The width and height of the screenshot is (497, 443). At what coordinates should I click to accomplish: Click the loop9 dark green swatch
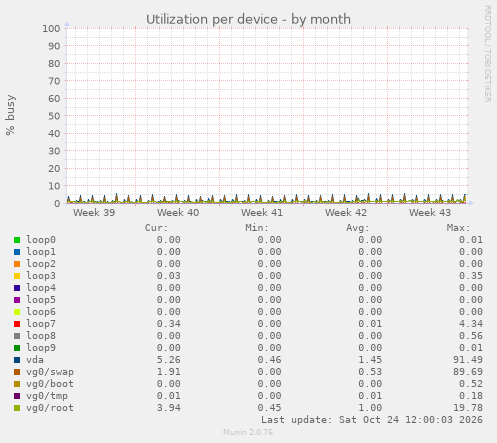17,348
